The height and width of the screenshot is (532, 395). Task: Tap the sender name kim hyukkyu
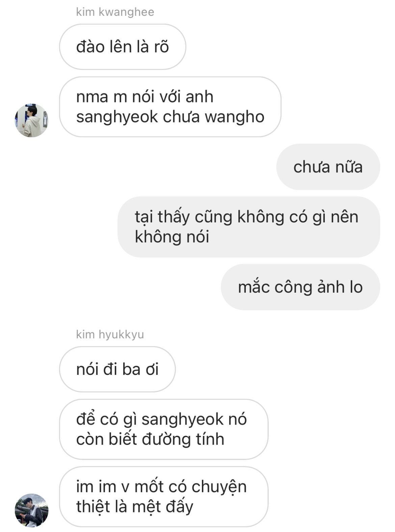click(x=110, y=334)
